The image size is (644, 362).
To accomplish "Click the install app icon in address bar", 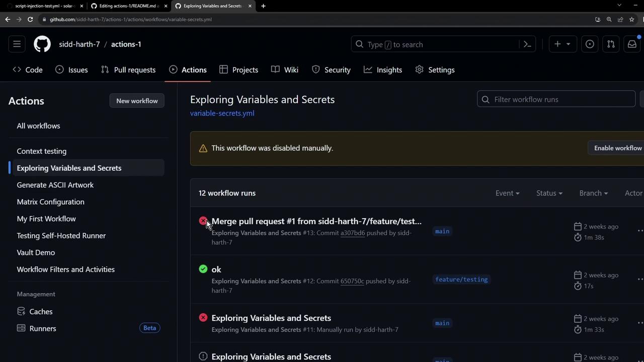I will coord(598,19).
